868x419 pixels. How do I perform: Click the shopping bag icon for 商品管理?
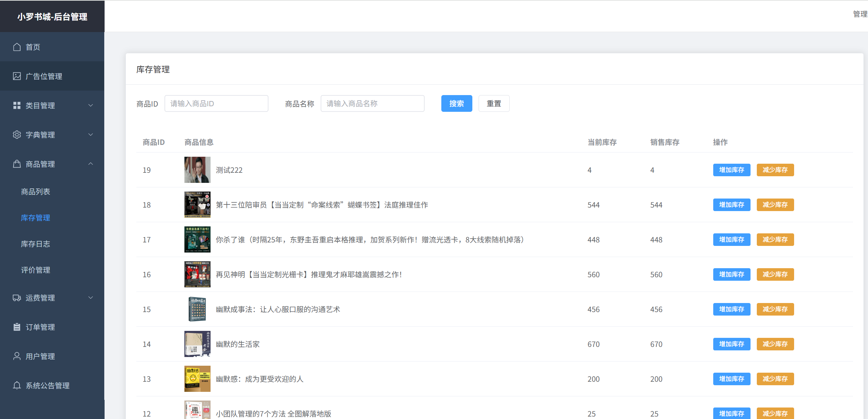coord(17,164)
